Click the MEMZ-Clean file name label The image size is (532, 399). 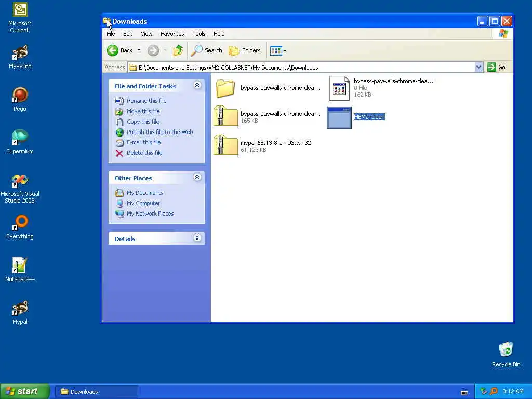(x=369, y=117)
